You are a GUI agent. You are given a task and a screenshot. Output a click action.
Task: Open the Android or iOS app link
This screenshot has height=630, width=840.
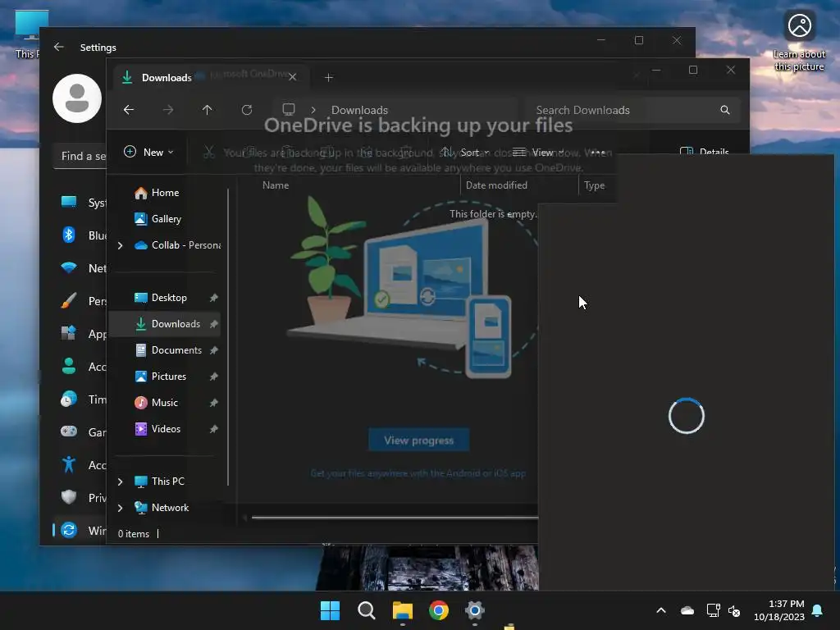click(x=418, y=473)
